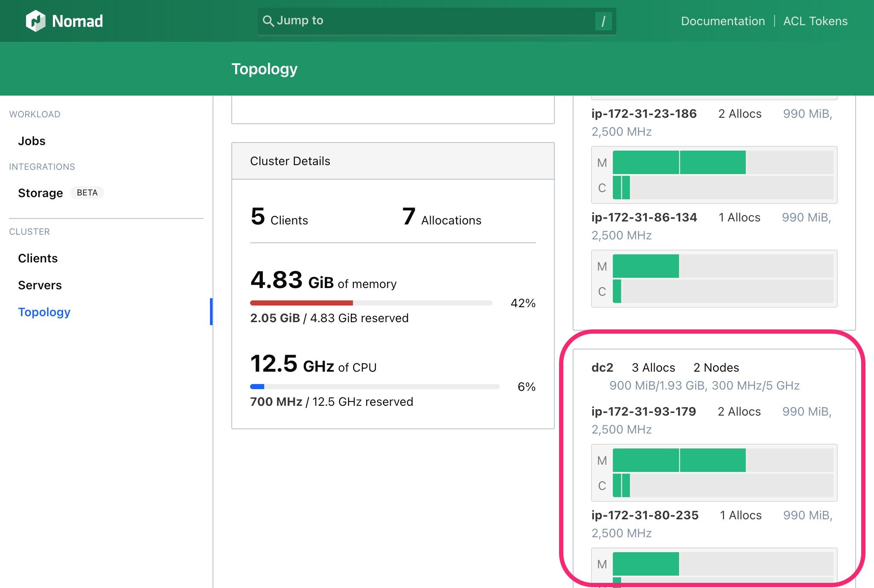Open the Jobs page

pyautogui.click(x=32, y=141)
